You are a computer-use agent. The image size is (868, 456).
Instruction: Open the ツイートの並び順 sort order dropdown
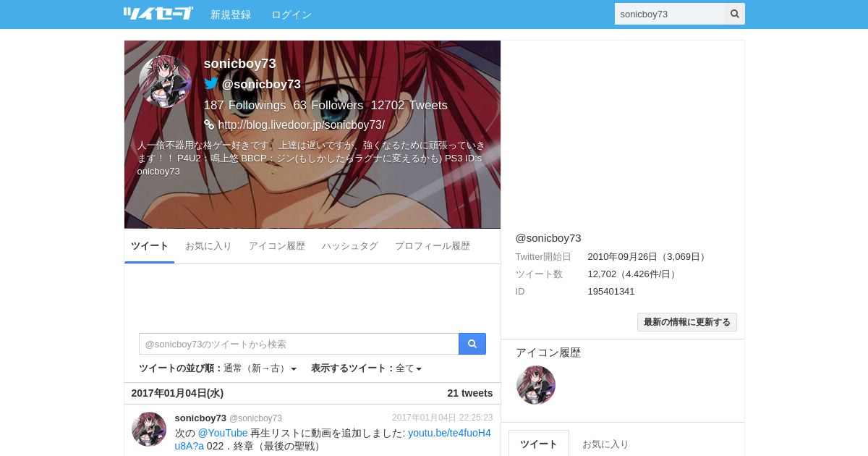[218, 368]
